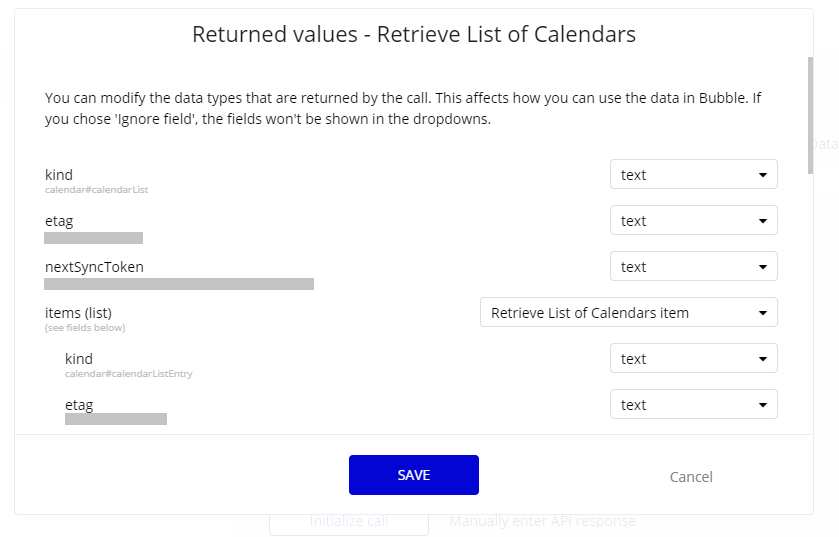Select the nextSyncToken field label
Screen dimensions: 839x537
(x=94, y=267)
